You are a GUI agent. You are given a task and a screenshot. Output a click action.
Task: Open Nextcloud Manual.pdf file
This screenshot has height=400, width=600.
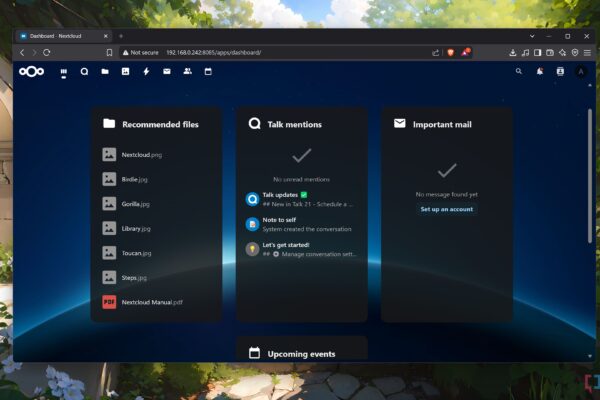coord(156,302)
